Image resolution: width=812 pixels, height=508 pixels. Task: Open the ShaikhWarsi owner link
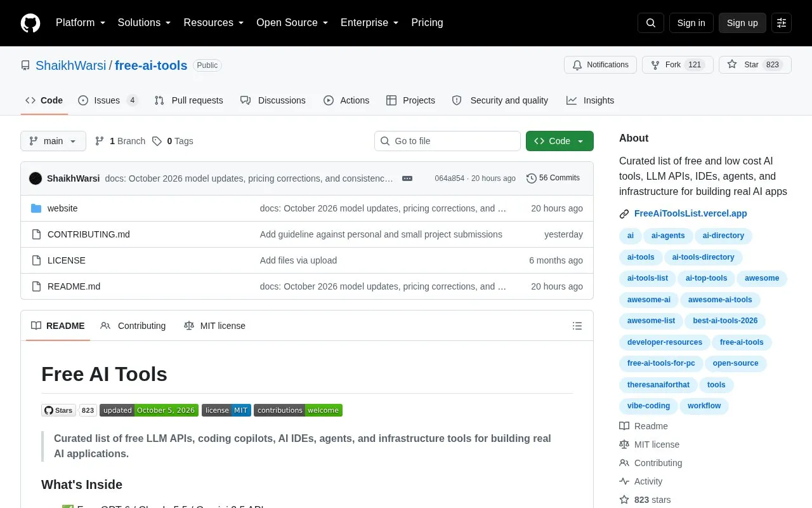click(x=71, y=65)
